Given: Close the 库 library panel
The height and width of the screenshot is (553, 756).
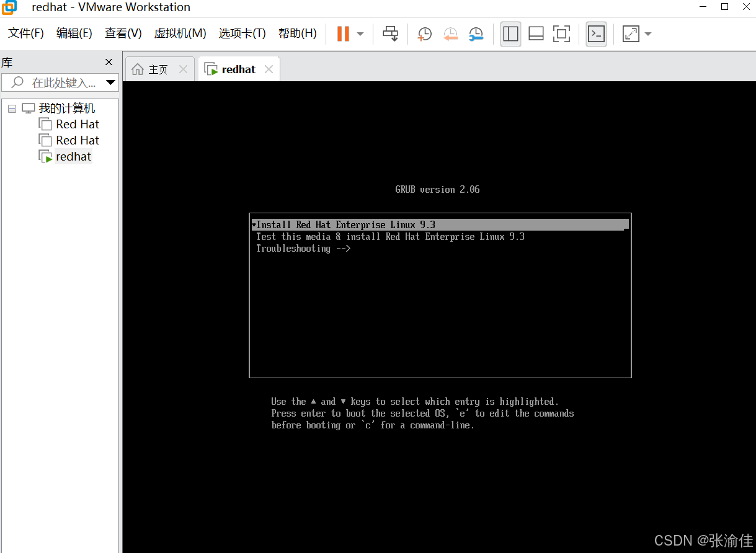Looking at the screenshot, I should 109,62.
